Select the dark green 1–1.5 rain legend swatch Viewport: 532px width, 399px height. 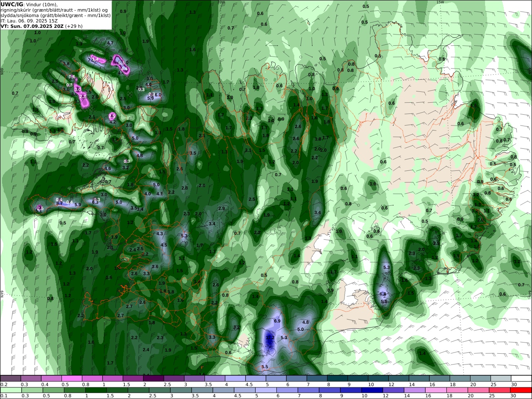(96, 390)
